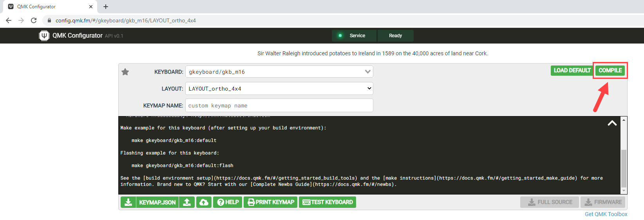This screenshot has width=644, height=220.
Task: Upload a keymap JSON file with the upload icon
Action: tap(187, 202)
